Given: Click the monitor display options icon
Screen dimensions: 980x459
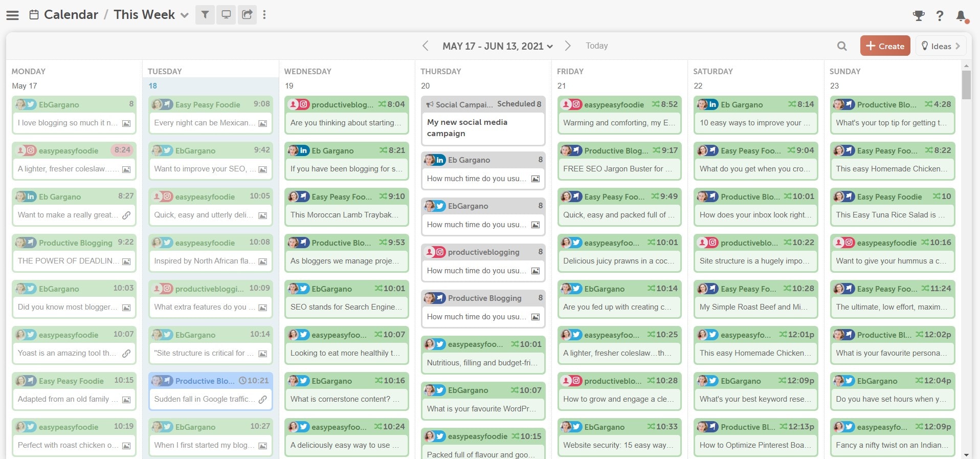Looking at the screenshot, I should [226, 15].
